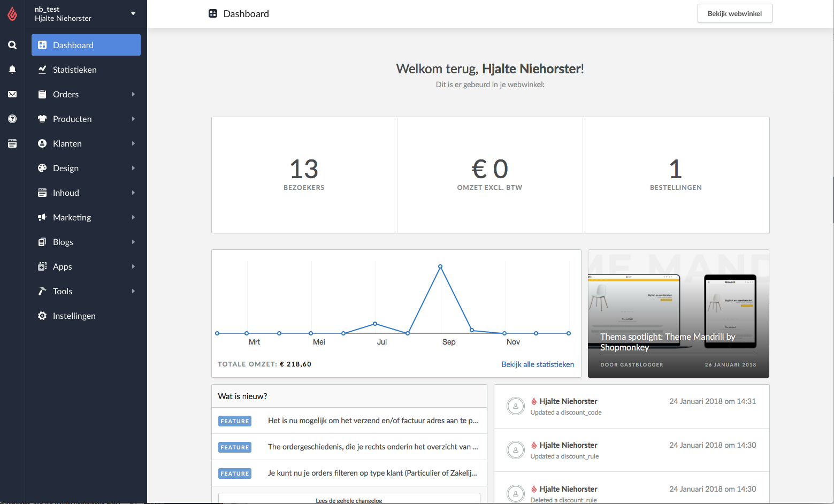Click the Lightspeed flame logo

[x=12, y=14]
